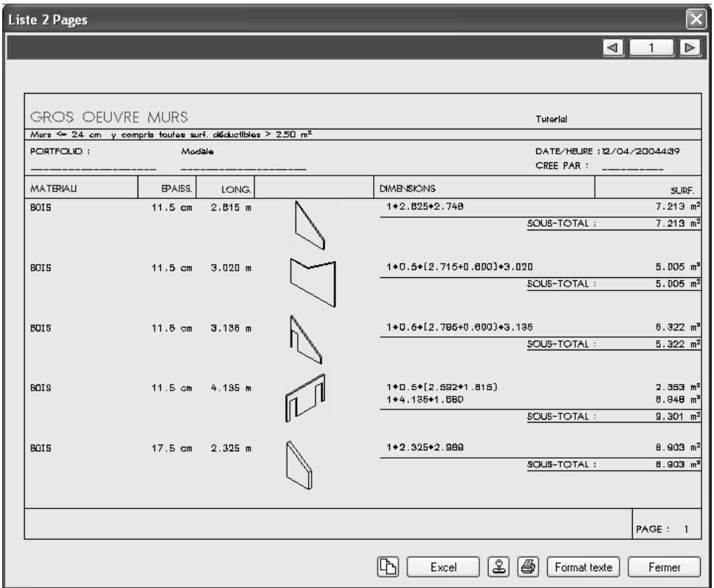Select the wall thumbnail for 3.020 m row

click(x=313, y=282)
